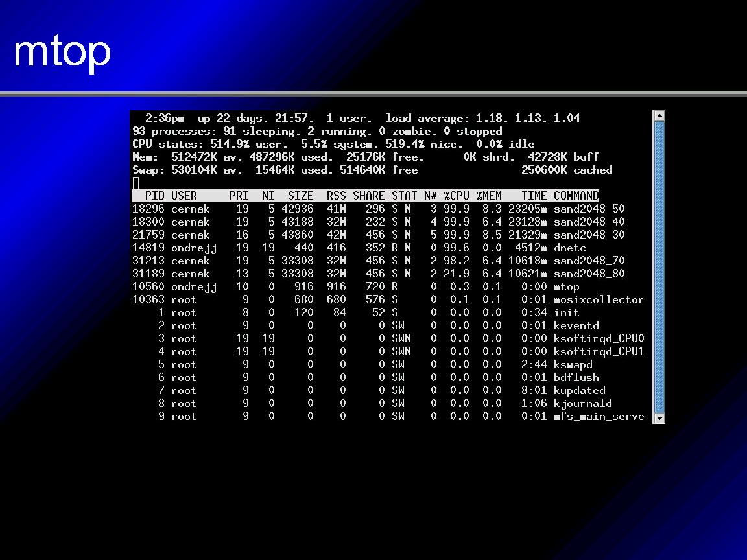Click the terminal's vertical scrollbar track

(x=659, y=266)
